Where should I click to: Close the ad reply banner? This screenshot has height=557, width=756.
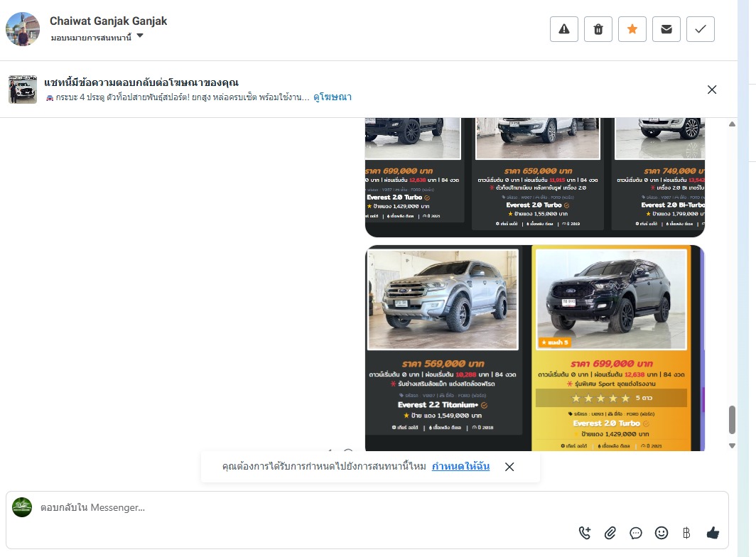(x=712, y=90)
